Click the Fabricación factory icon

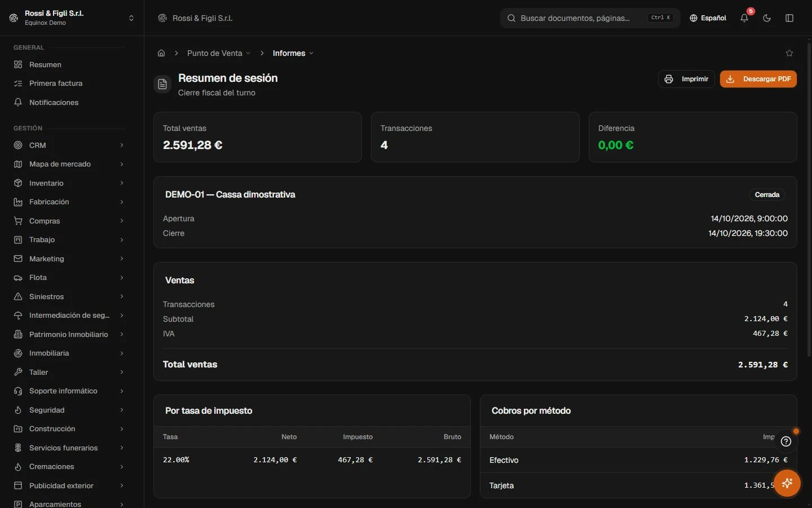18,202
